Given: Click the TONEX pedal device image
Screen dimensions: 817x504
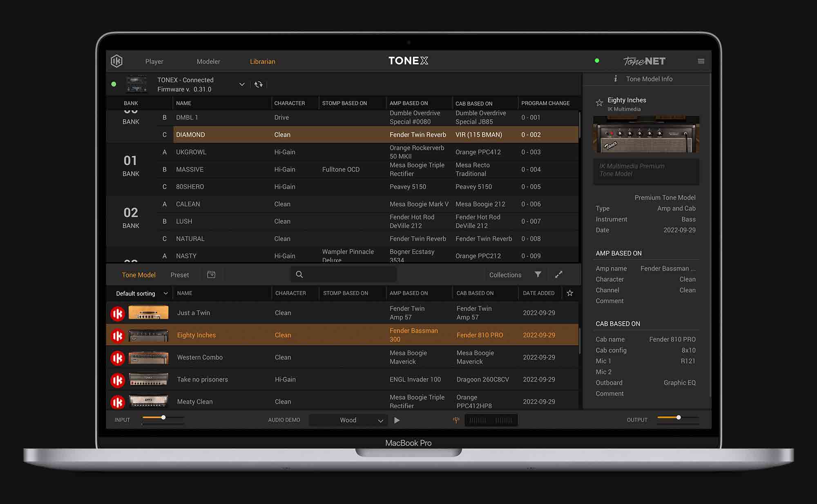Looking at the screenshot, I should (136, 84).
